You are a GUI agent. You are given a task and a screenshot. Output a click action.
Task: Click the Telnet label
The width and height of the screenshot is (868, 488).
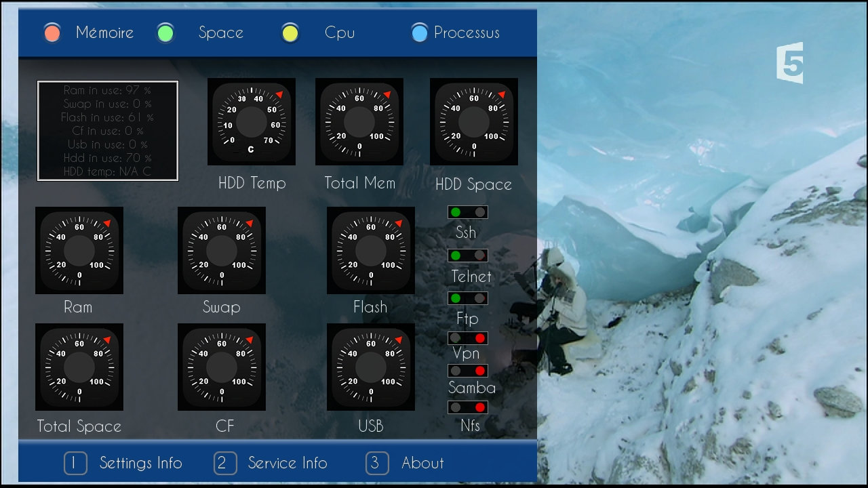pos(471,277)
